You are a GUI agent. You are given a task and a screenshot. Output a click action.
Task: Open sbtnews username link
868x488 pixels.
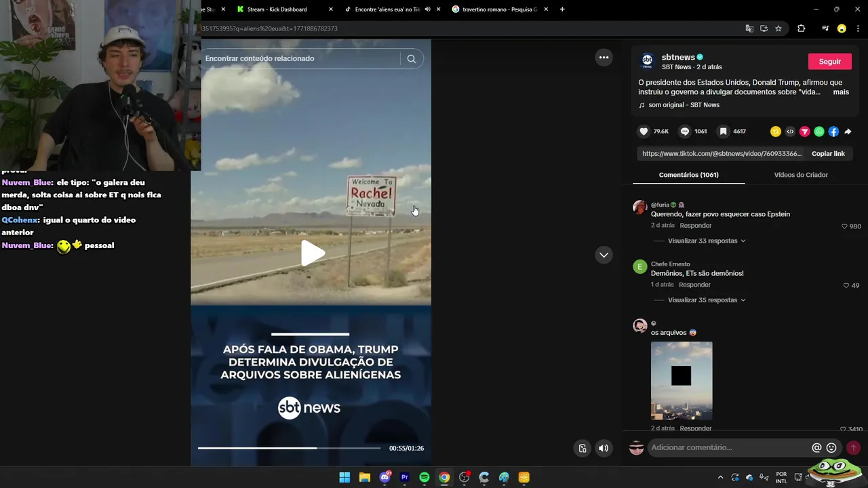click(678, 57)
